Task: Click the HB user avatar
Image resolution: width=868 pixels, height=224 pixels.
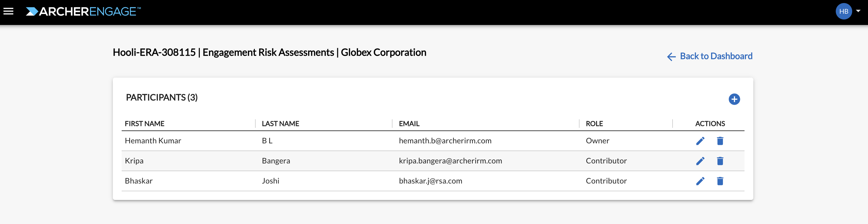Action: [844, 12]
